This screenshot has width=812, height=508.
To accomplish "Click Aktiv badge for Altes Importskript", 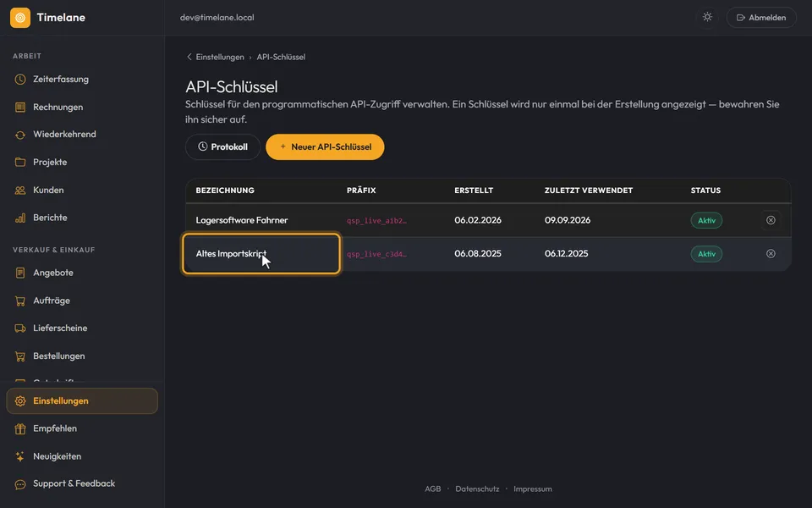I will (706, 254).
